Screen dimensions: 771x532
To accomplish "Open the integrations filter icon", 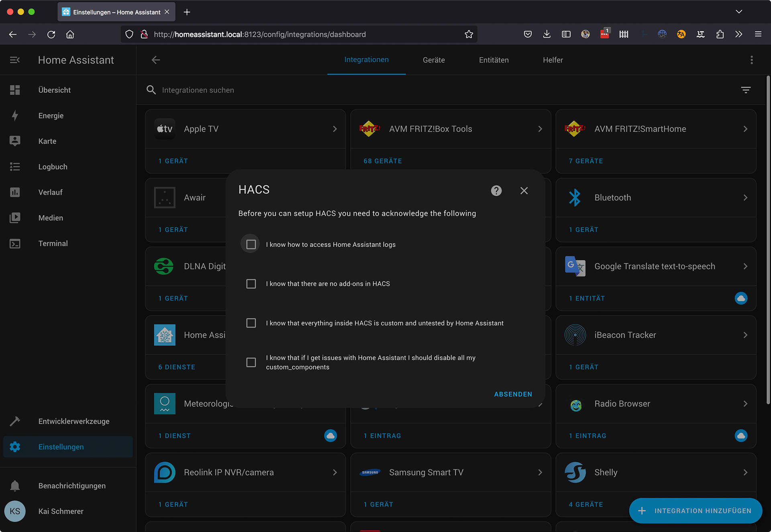I will [x=746, y=90].
